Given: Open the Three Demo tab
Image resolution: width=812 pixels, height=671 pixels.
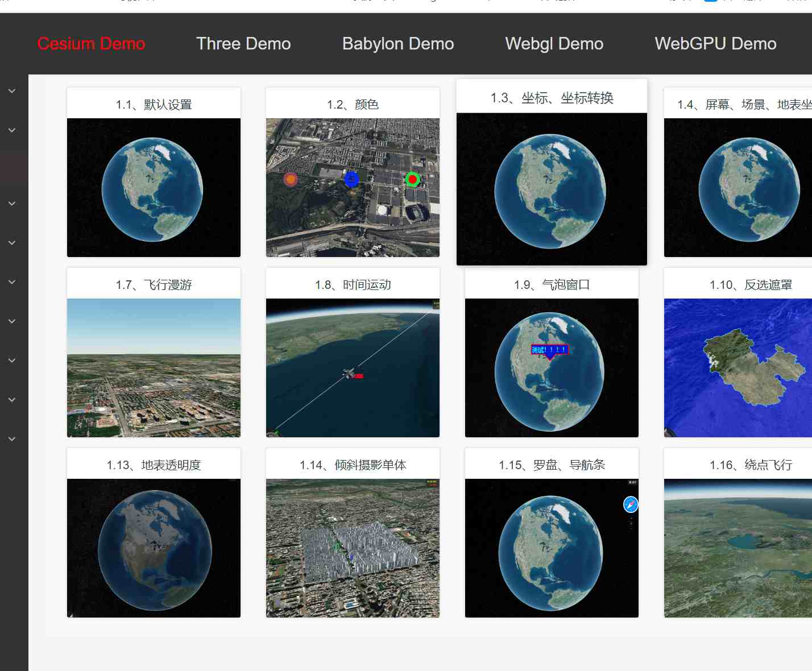Looking at the screenshot, I should point(243,44).
